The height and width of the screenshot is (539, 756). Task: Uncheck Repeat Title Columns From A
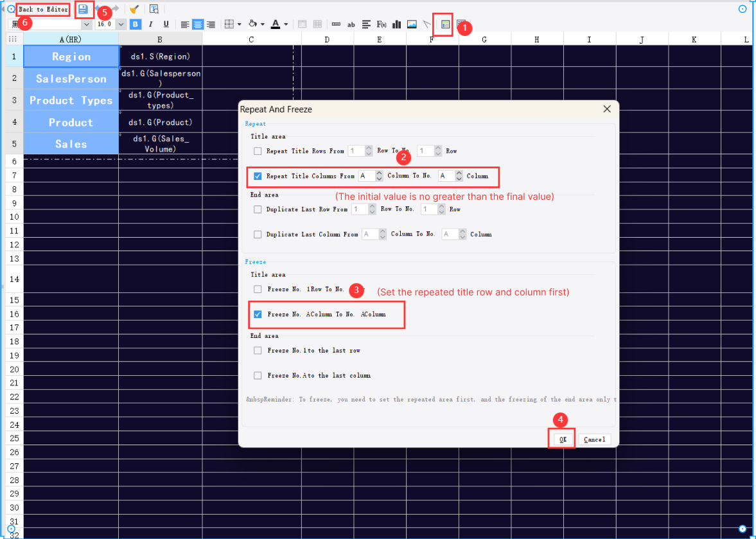(258, 176)
